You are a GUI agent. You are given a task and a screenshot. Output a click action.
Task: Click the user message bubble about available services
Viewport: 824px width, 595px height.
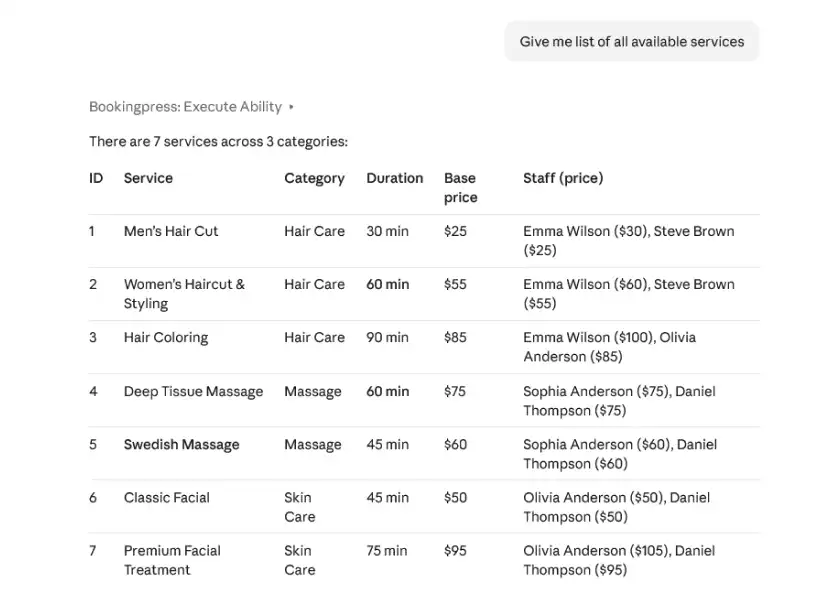pos(632,42)
